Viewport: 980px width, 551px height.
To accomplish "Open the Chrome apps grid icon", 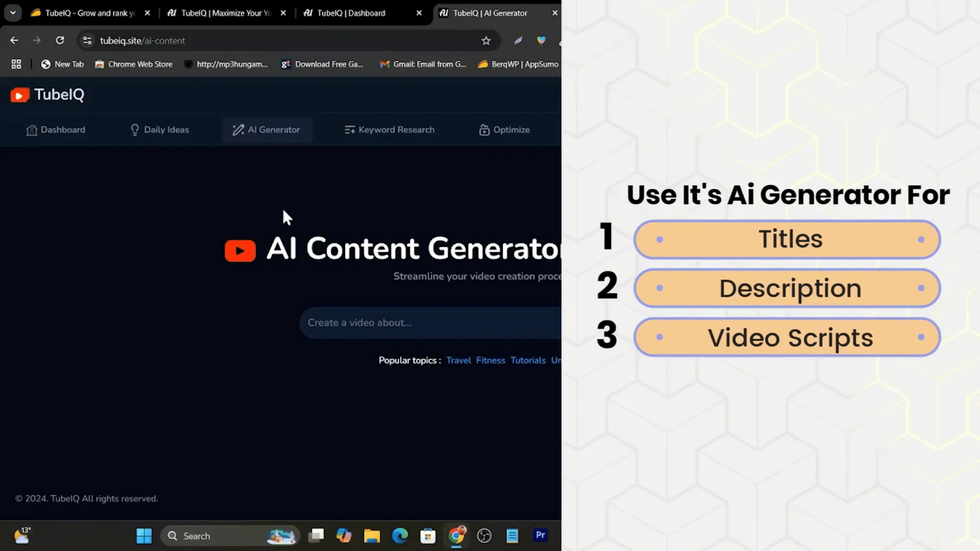I will point(16,64).
